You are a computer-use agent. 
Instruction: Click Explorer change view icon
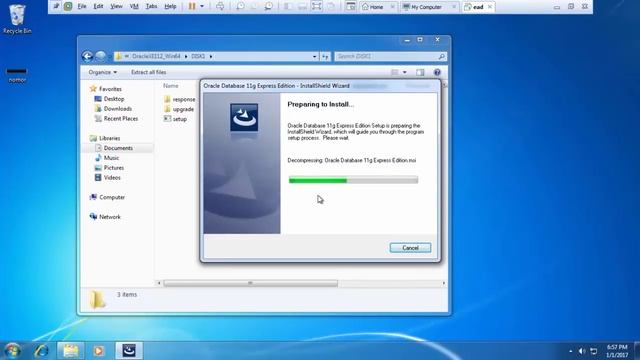(394, 72)
